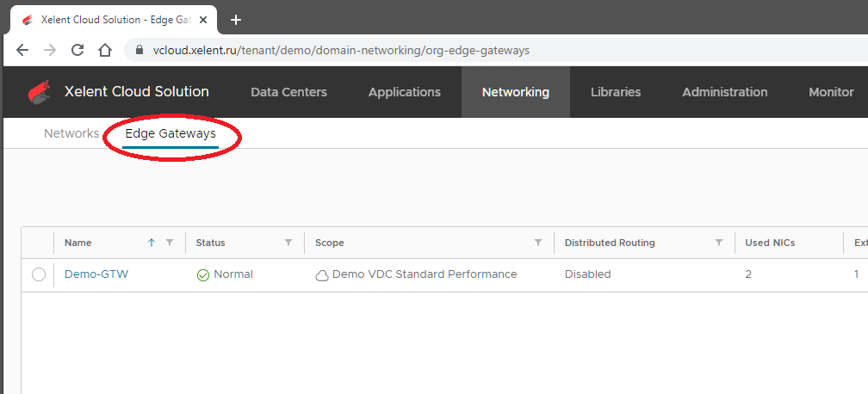The height and width of the screenshot is (394, 868).
Task: Click the Name column header
Action: click(x=78, y=243)
